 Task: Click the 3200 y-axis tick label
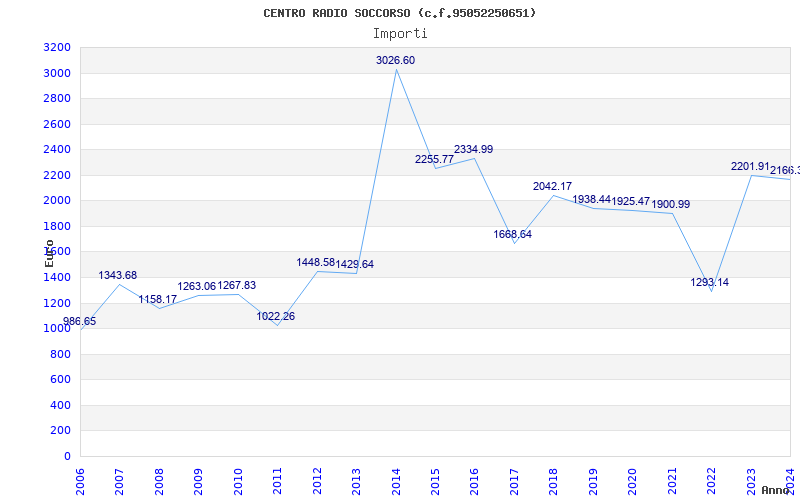click(x=57, y=48)
